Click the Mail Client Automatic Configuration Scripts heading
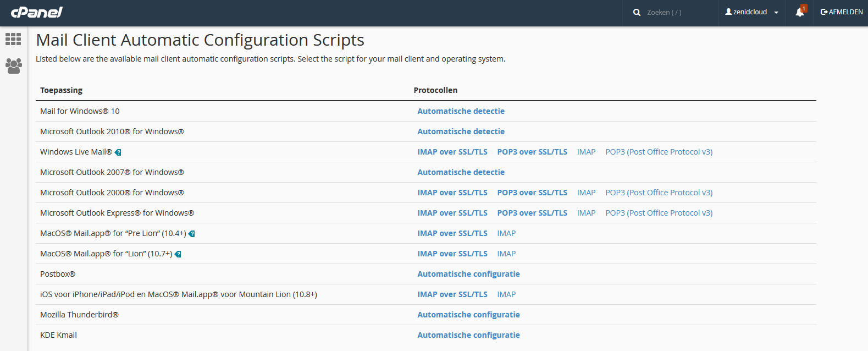This screenshot has height=351, width=868. pyautogui.click(x=200, y=40)
